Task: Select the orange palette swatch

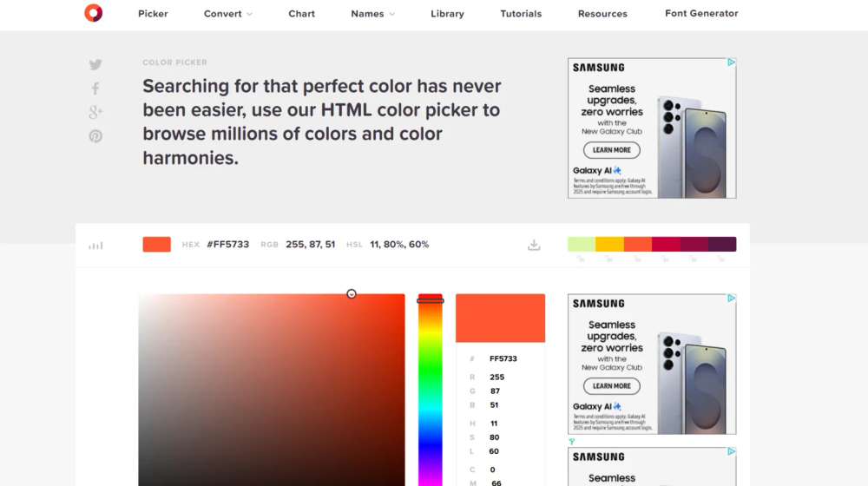Action: click(x=638, y=244)
